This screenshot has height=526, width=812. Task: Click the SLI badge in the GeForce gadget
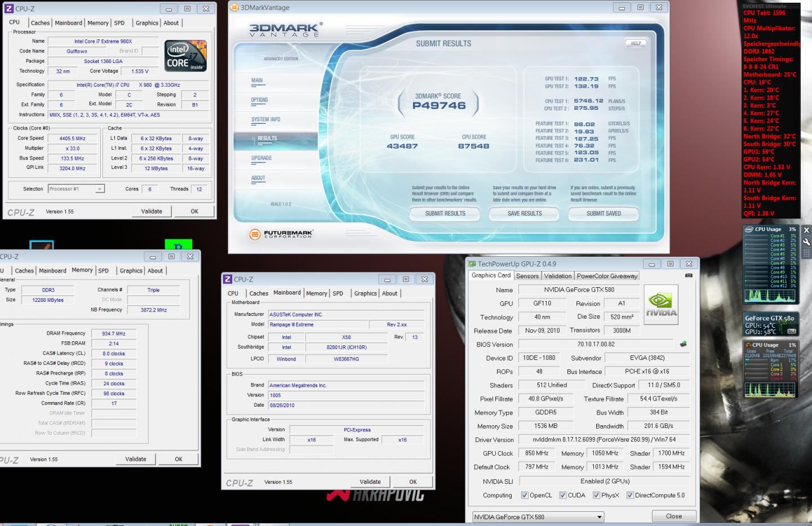[791, 332]
